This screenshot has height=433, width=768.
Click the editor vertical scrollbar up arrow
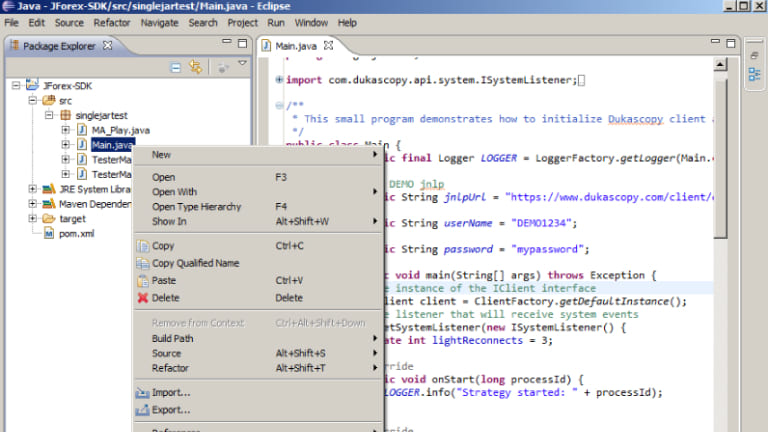point(721,64)
